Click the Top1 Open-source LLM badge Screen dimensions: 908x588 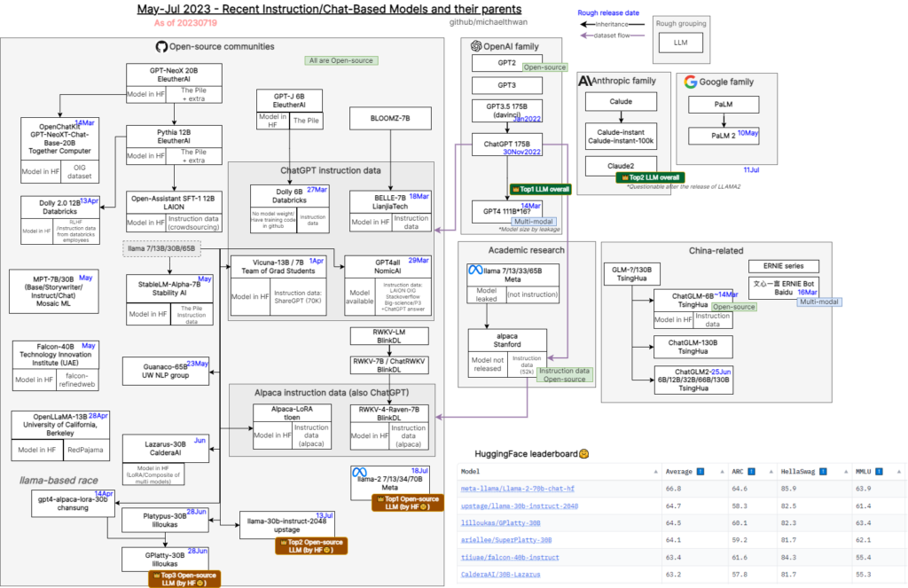[x=408, y=503]
